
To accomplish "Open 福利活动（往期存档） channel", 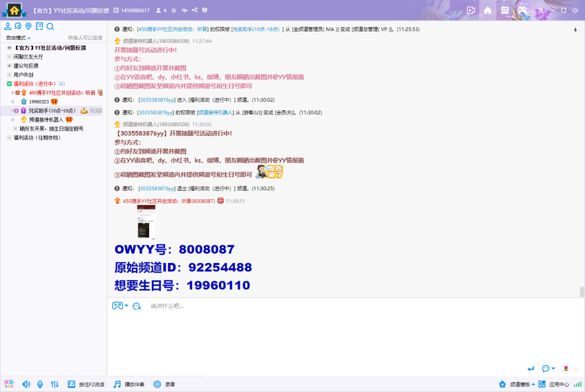I will click(37, 137).
